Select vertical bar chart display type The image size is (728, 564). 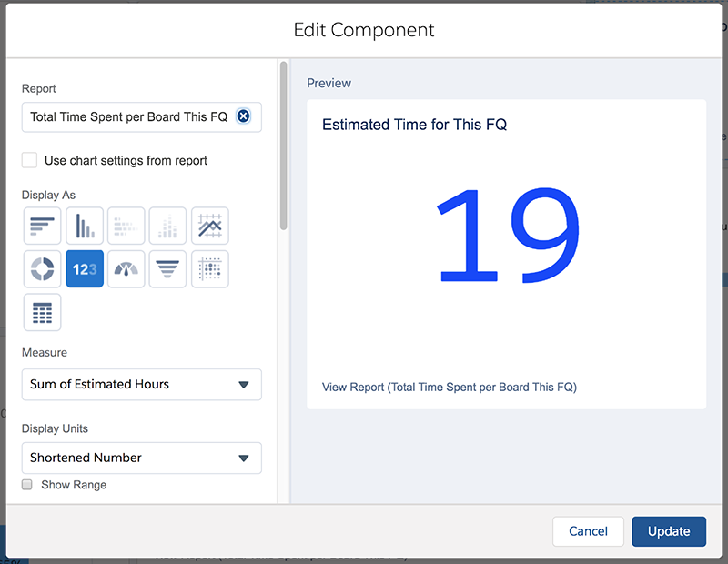tap(85, 226)
